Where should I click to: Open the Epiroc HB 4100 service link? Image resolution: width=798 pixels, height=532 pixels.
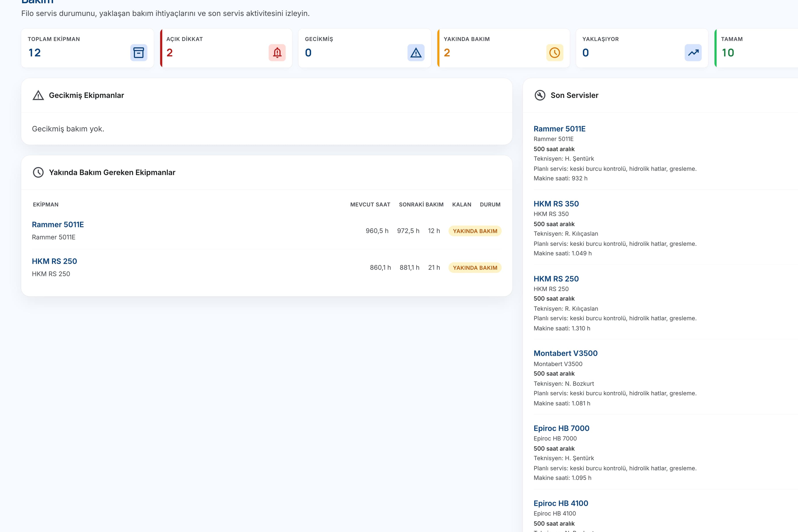coord(561,503)
